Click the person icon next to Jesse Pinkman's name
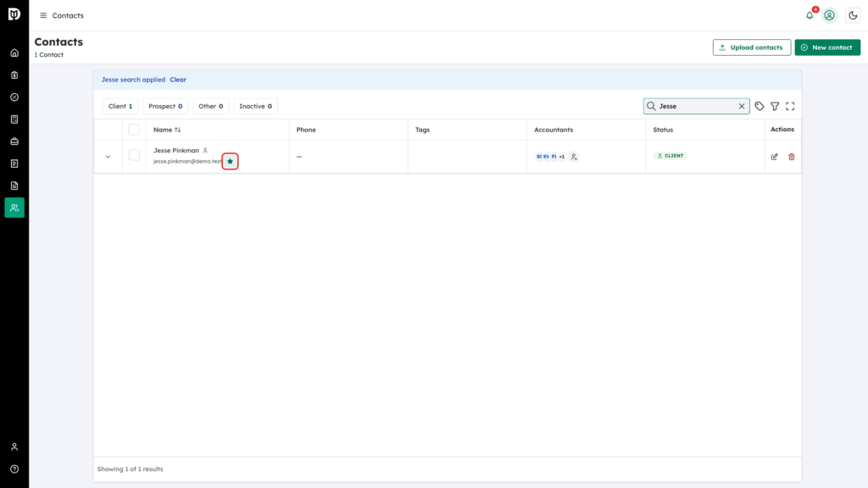This screenshot has width=868, height=488. tap(205, 151)
